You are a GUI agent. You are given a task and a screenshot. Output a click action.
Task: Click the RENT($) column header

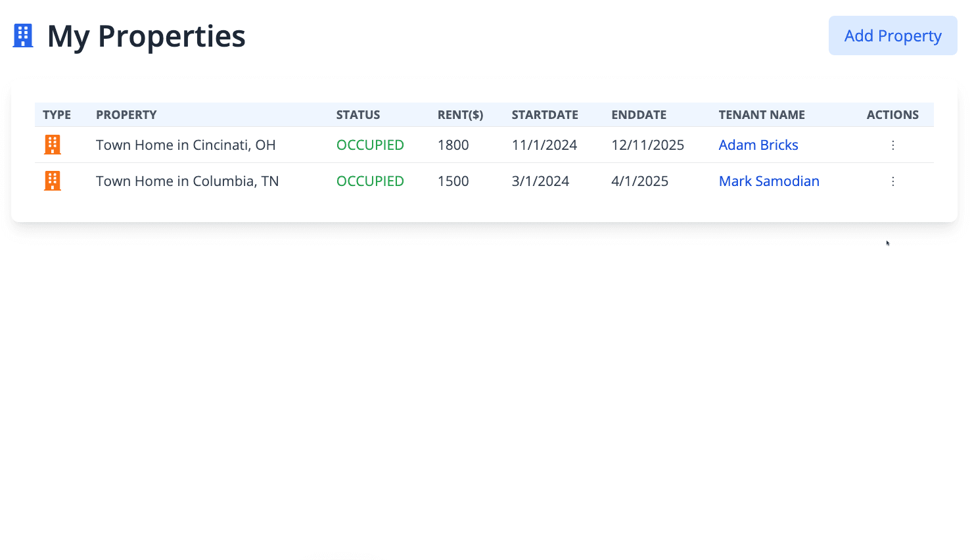[460, 115]
